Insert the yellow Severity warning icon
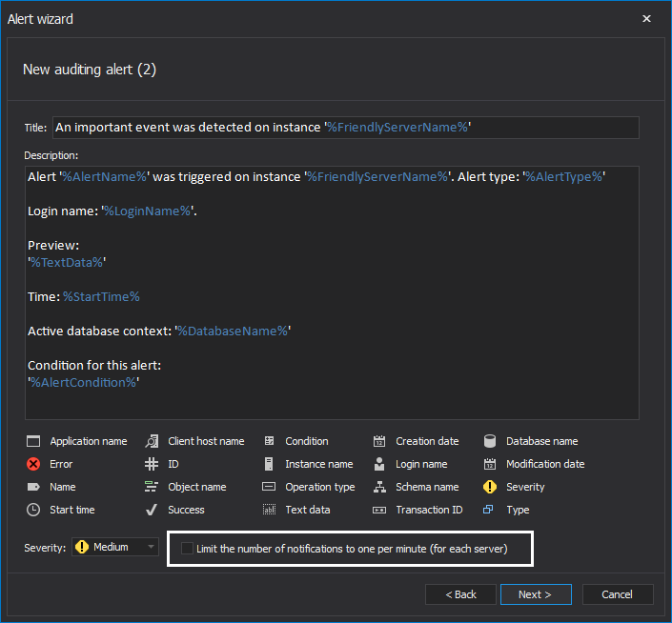This screenshot has width=672, height=623. click(489, 487)
